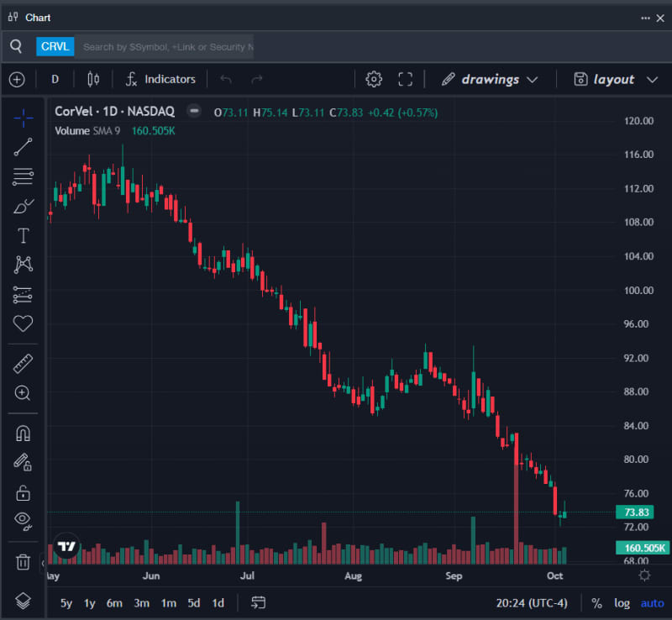Switch to the 6m time range
This screenshot has width=672, height=620.
click(x=114, y=602)
